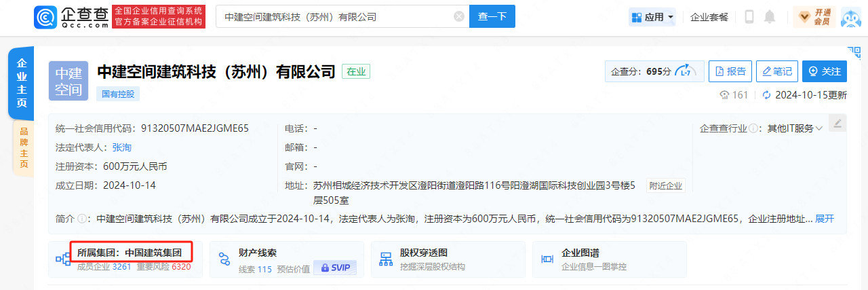
Task: Click the info icon next to 企查查行业
Action: coord(753,128)
